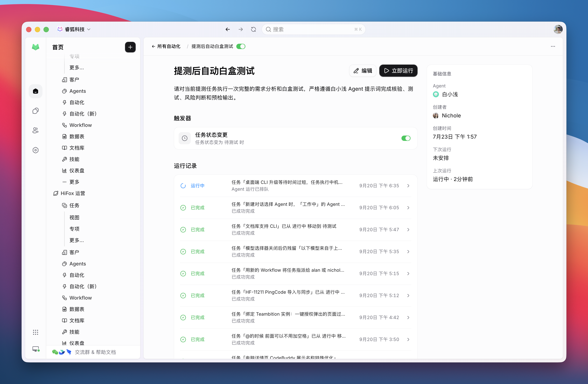The height and width of the screenshot is (384, 588).
Task: Click the user avatar at top right
Action: tap(558, 29)
